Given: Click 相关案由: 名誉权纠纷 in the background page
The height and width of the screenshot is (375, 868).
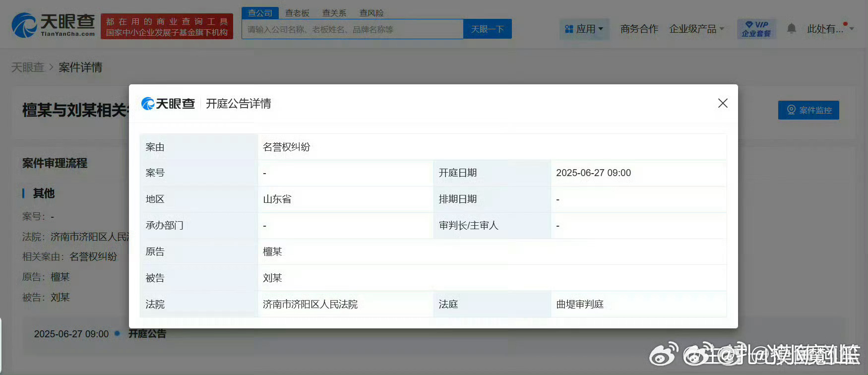Looking at the screenshot, I should (69, 256).
